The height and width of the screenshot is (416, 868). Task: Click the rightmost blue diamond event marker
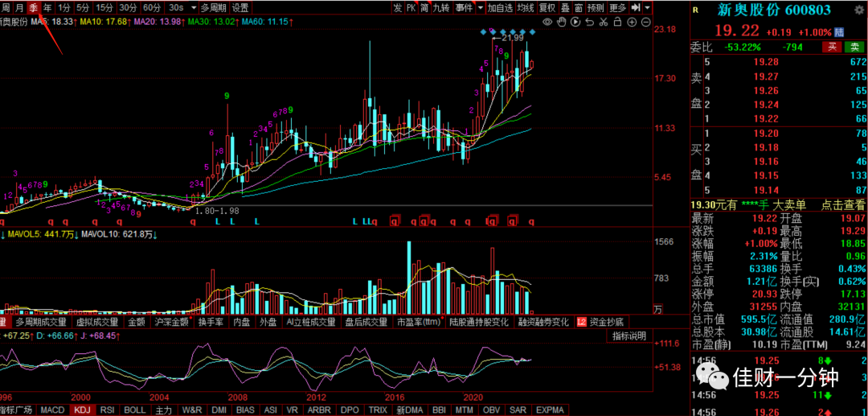(x=533, y=31)
